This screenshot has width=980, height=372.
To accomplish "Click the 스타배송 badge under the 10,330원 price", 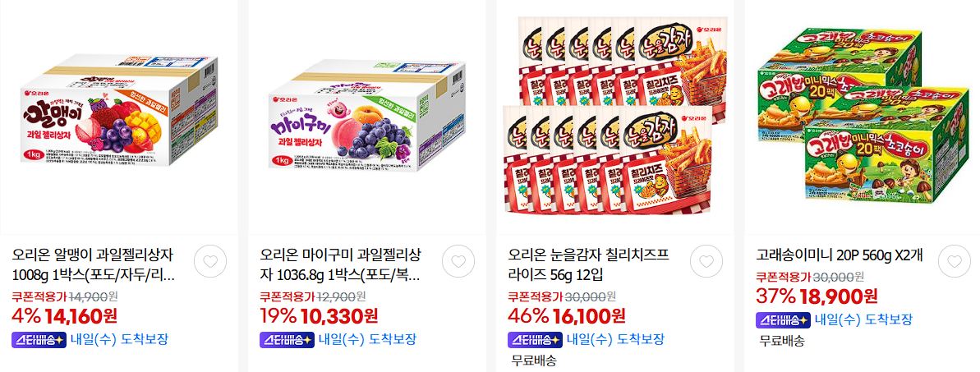I will 287,340.
